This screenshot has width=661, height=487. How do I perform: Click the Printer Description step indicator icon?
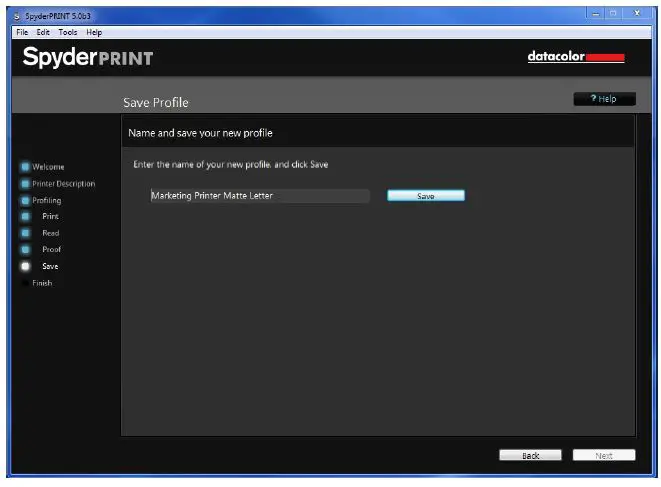tap(25, 184)
